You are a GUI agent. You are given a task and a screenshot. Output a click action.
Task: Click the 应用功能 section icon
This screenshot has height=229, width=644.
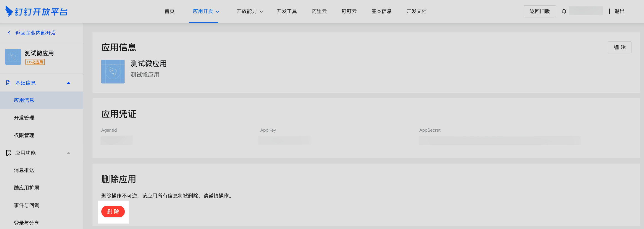8,153
